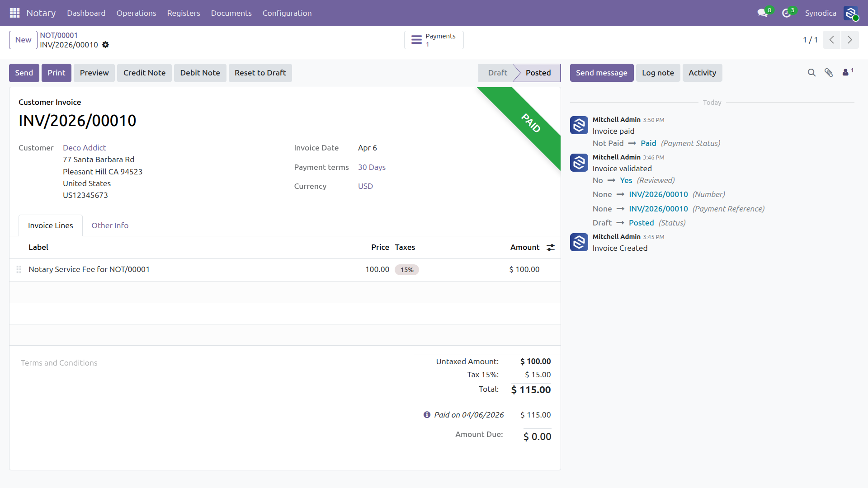This screenshot has width=868, height=488.
Task: Open the user avatar menu
Action: click(851, 13)
